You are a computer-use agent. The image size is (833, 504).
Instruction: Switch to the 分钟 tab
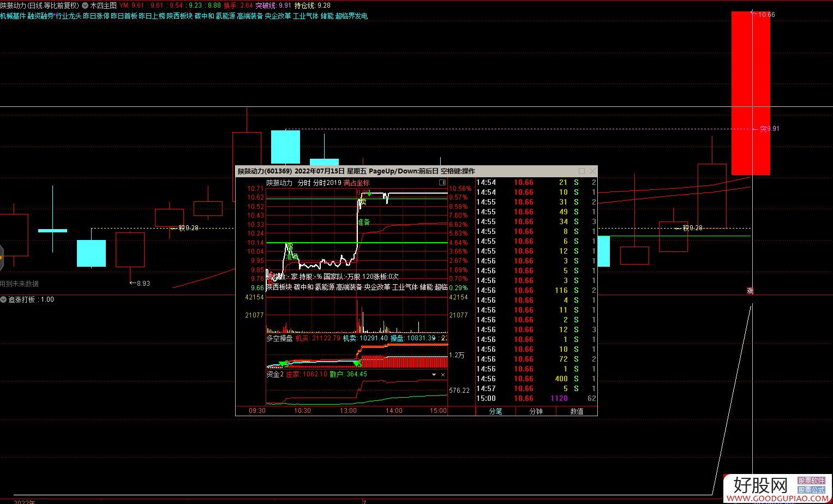tap(536, 411)
